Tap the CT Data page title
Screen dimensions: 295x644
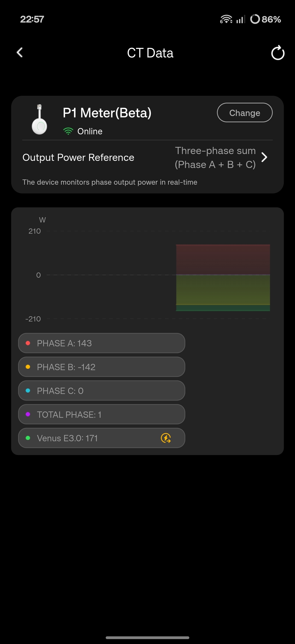click(x=150, y=53)
